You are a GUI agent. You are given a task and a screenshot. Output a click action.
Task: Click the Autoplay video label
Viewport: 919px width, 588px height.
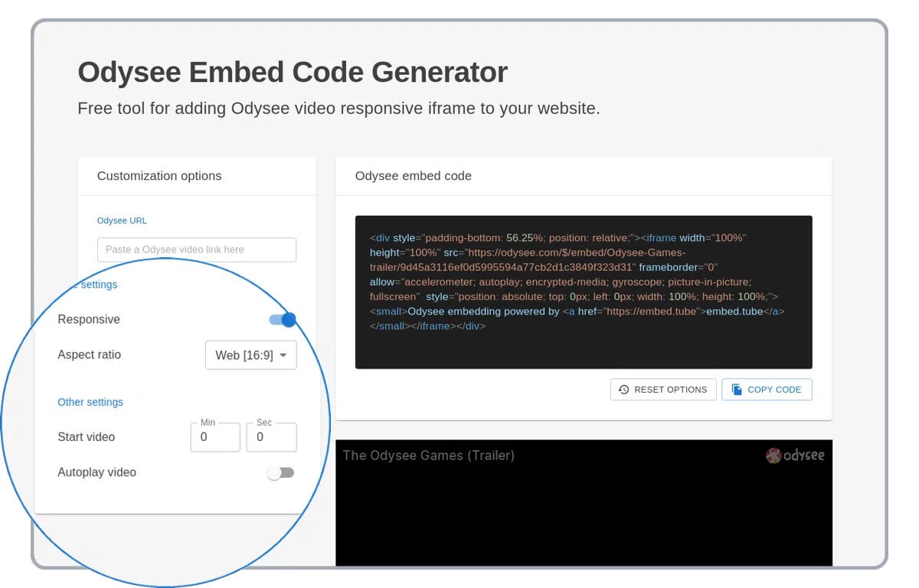click(x=97, y=472)
